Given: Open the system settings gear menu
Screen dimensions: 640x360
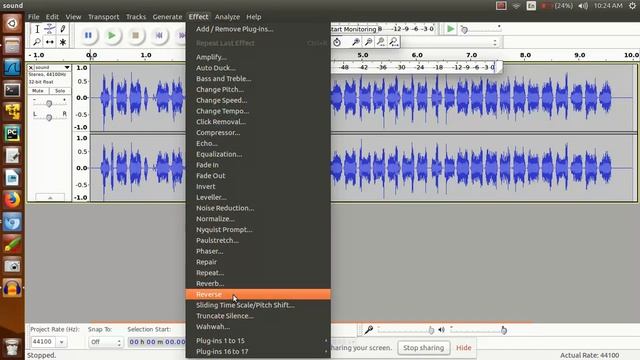Looking at the screenshot, I should coord(632,6).
